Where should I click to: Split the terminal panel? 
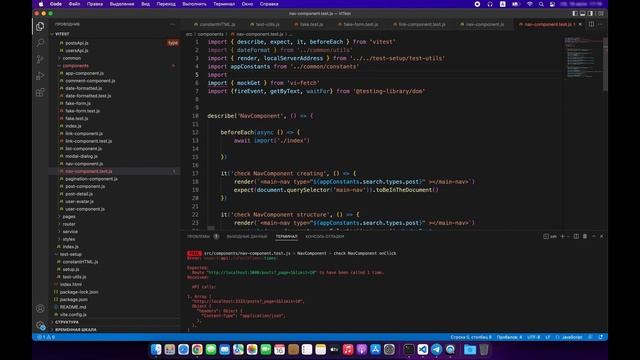[x=576, y=236]
